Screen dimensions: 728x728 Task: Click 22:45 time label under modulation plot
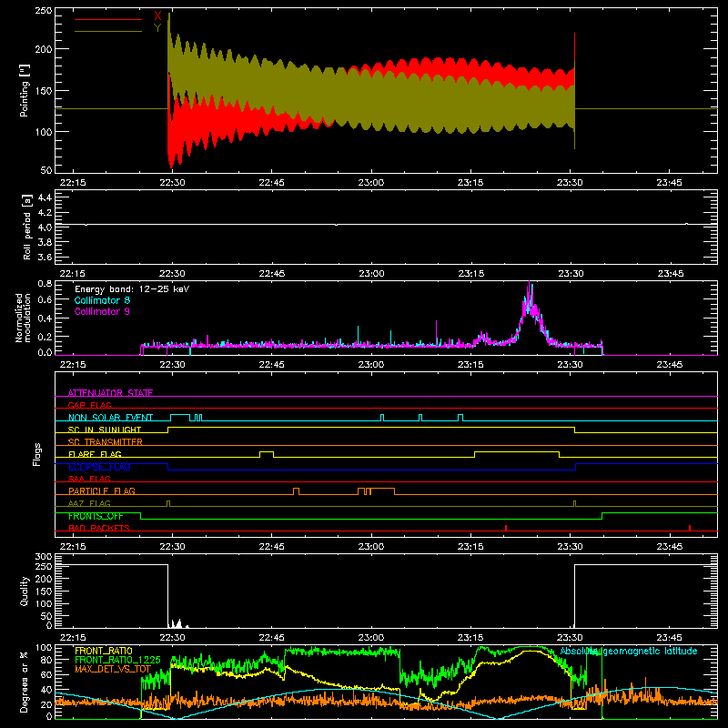(x=271, y=365)
